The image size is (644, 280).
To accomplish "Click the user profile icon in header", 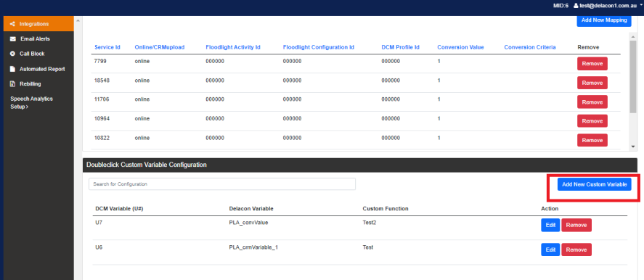I will point(576,5).
